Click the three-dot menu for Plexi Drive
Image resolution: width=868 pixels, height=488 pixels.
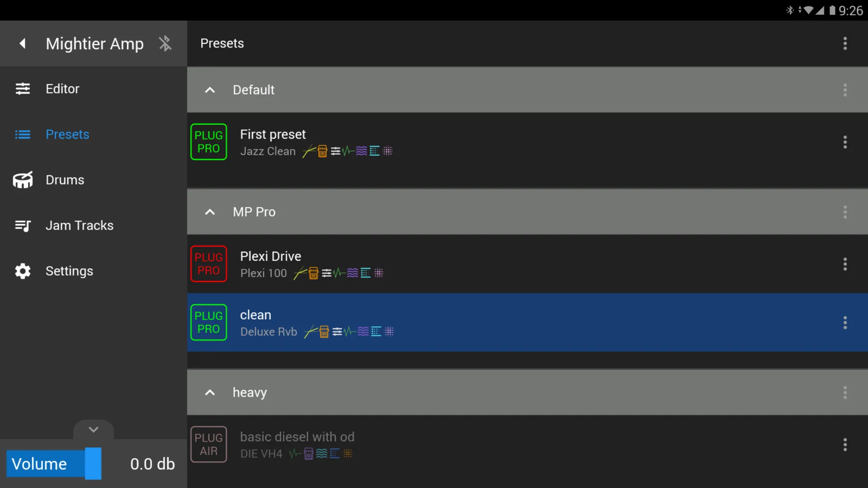pyautogui.click(x=845, y=264)
